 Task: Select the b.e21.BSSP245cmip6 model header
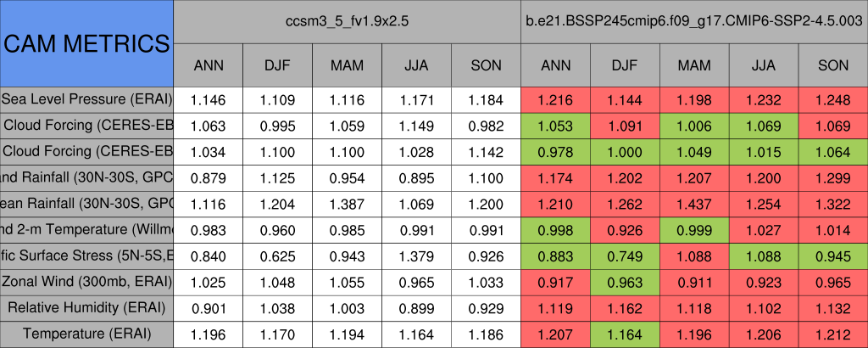coord(694,20)
